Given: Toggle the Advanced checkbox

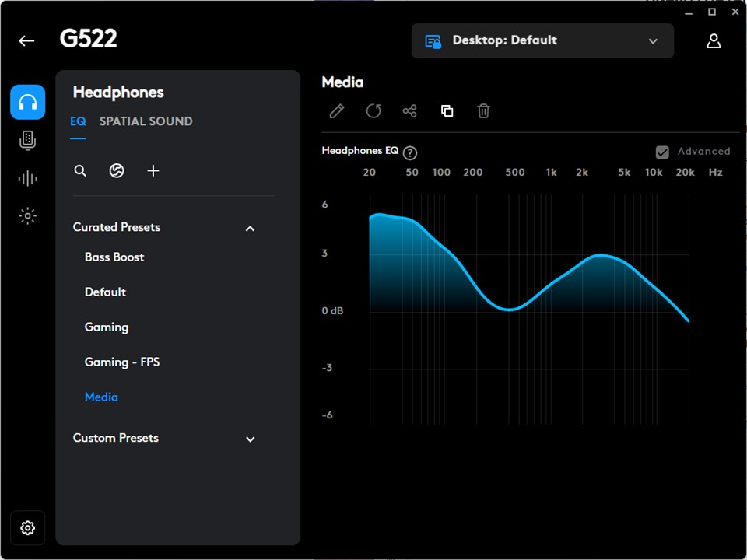Looking at the screenshot, I should (662, 152).
